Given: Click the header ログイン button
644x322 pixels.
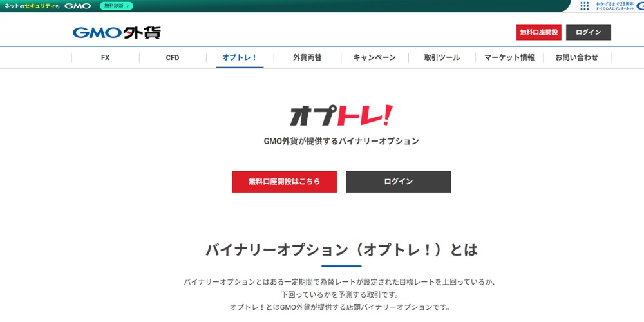Looking at the screenshot, I should tap(588, 32).
